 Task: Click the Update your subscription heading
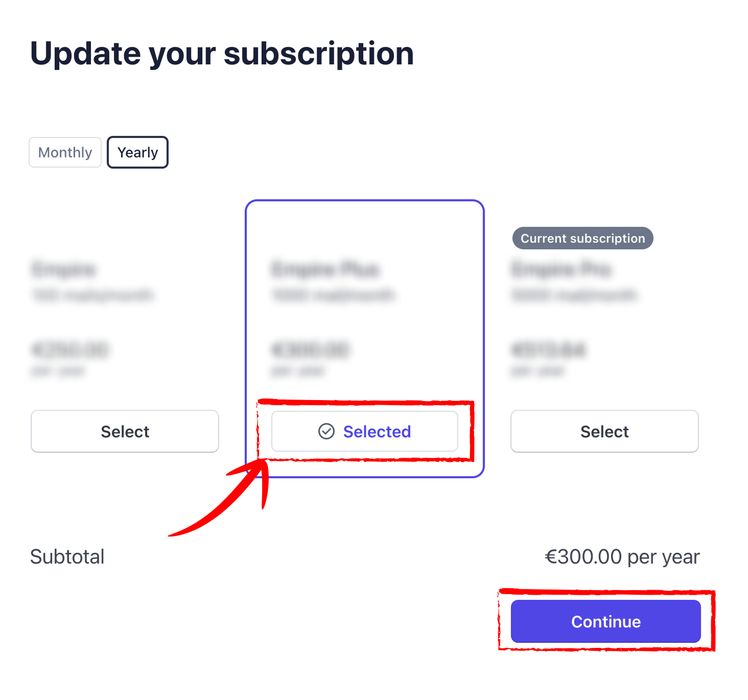(222, 53)
